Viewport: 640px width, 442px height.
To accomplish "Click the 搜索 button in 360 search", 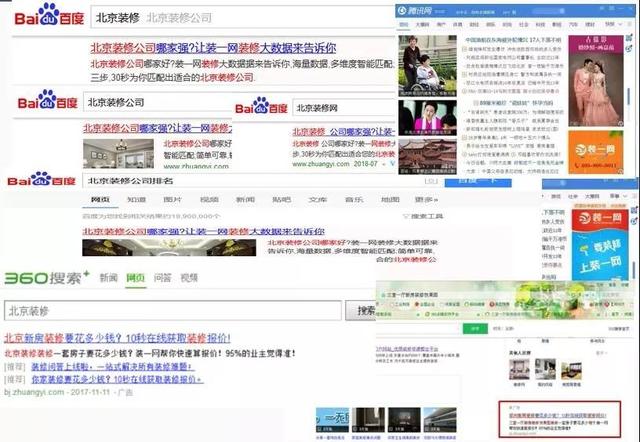I will click(x=361, y=311).
